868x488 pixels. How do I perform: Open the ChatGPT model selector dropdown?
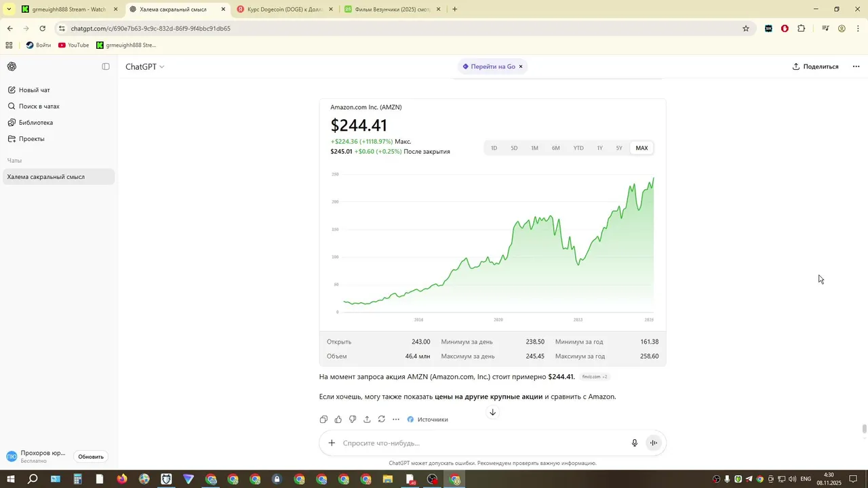(144, 66)
